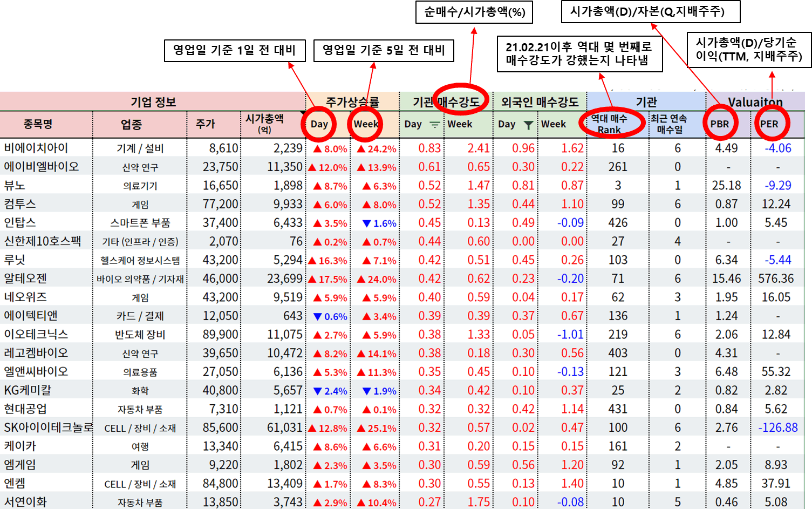
Task: Select the 외국인 매수강도 group header
Action: pyautogui.click(x=540, y=102)
